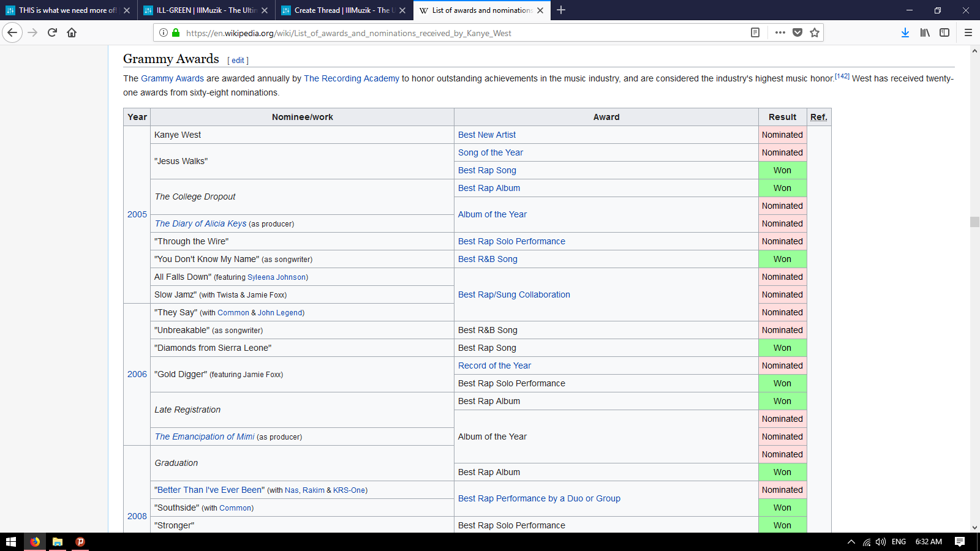Open Best Rap Performance by Duo link
The image size is (980, 551).
[539, 498]
